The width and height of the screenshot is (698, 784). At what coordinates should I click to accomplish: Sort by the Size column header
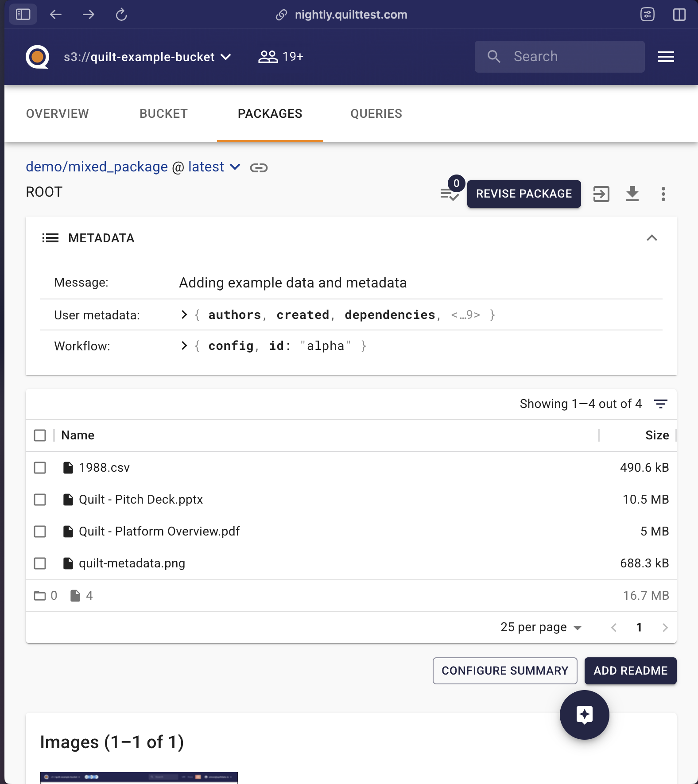point(657,435)
